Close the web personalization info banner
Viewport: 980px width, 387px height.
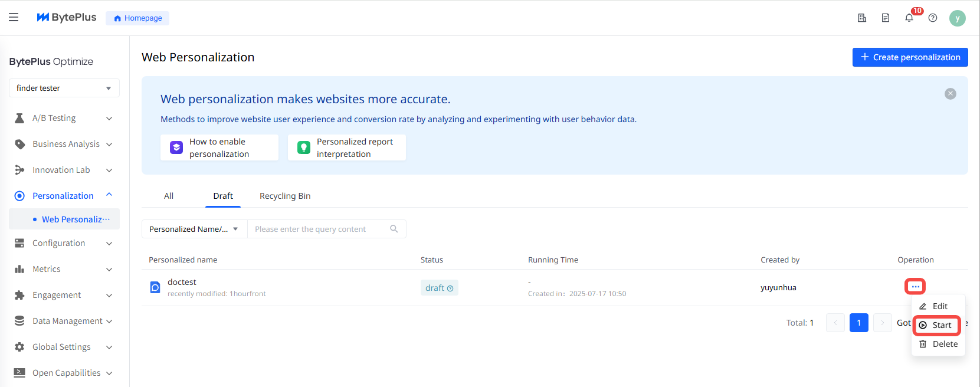(950, 94)
